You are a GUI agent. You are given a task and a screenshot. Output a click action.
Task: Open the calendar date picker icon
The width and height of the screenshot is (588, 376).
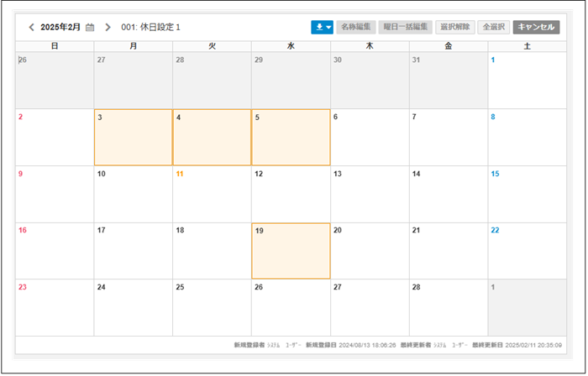(x=90, y=28)
